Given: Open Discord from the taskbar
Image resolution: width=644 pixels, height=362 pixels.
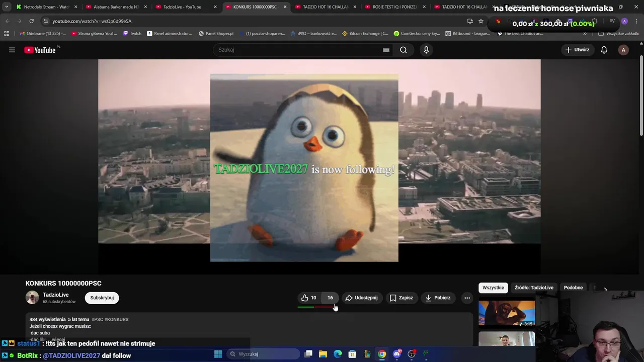Looking at the screenshot, I should coord(397,354).
